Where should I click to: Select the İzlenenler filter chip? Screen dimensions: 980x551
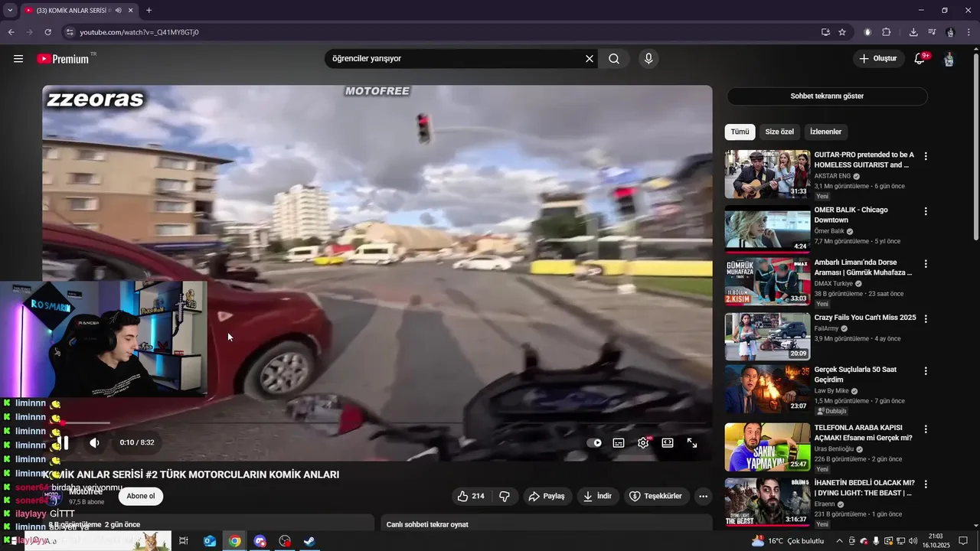pyautogui.click(x=826, y=132)
